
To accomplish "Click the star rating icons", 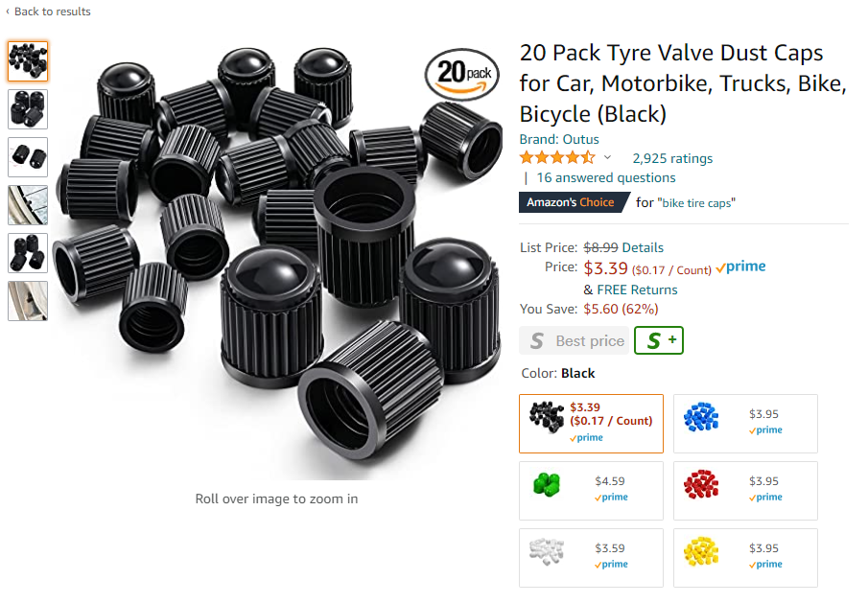I will pos(557,157).
